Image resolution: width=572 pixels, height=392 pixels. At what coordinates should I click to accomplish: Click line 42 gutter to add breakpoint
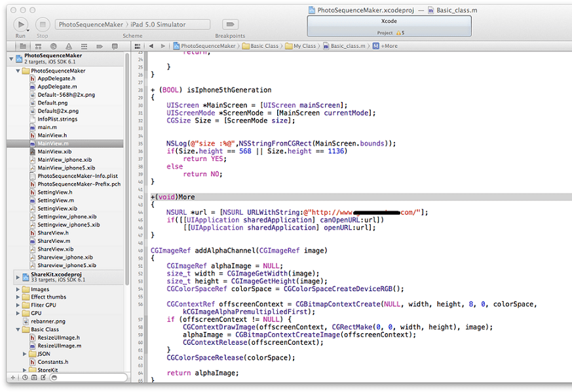click(140, 197)
